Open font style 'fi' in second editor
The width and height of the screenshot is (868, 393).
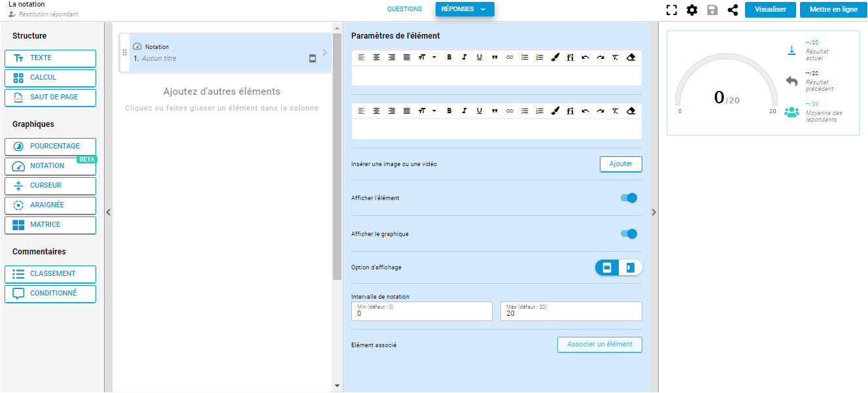pos(570,111)
